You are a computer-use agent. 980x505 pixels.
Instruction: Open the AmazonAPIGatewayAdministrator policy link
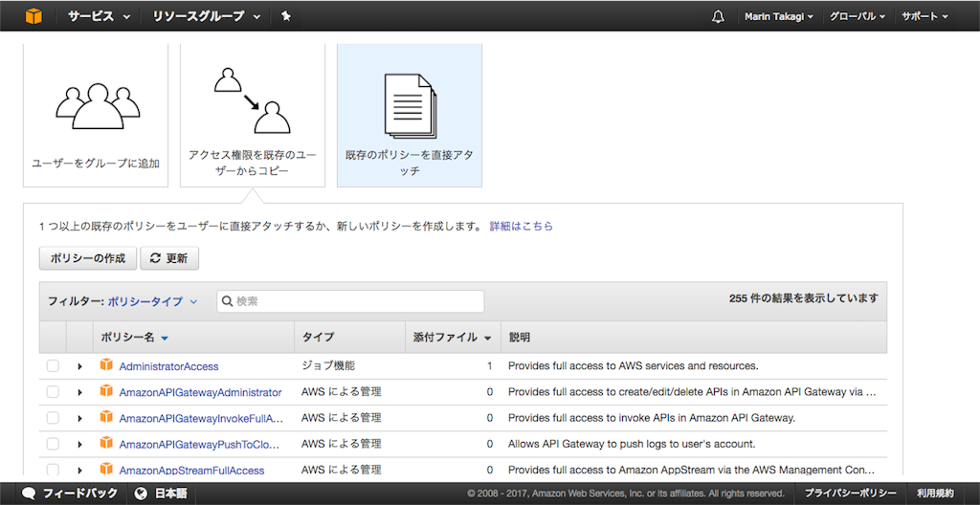tap(200, 392)
